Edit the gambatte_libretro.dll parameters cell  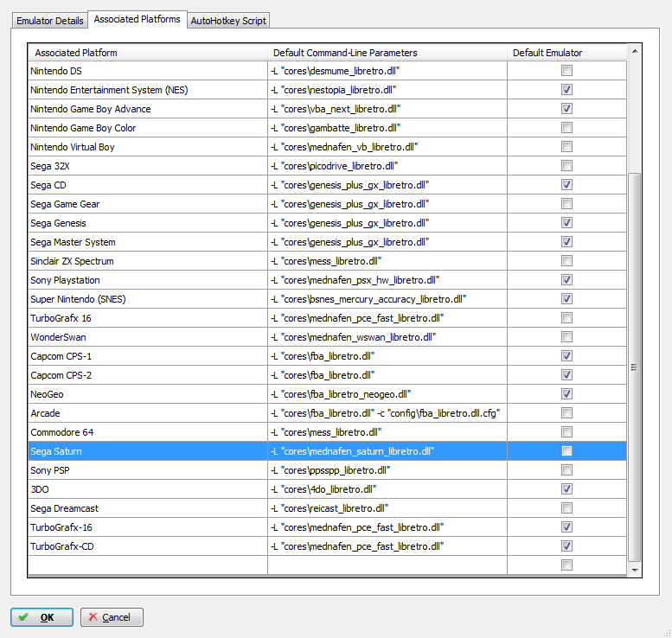(x=387, y=128)
